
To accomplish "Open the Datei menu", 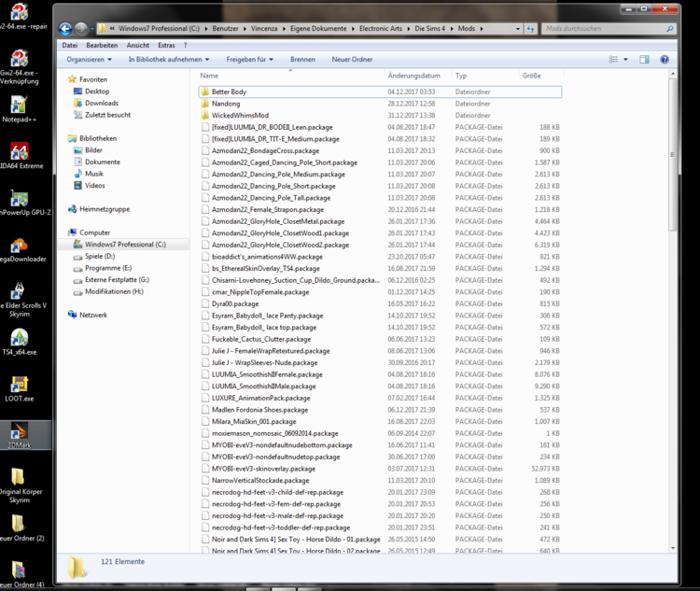I will 70,45.
